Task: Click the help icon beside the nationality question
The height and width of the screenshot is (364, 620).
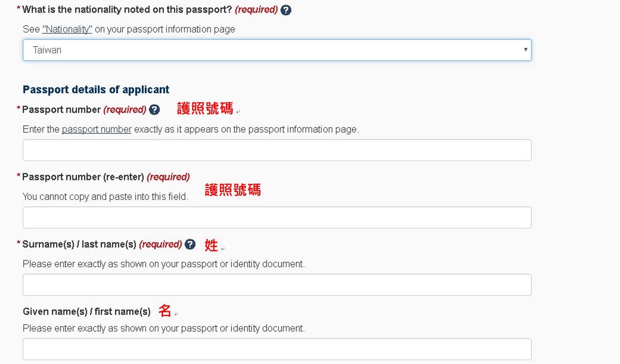Action: (286, 10)
